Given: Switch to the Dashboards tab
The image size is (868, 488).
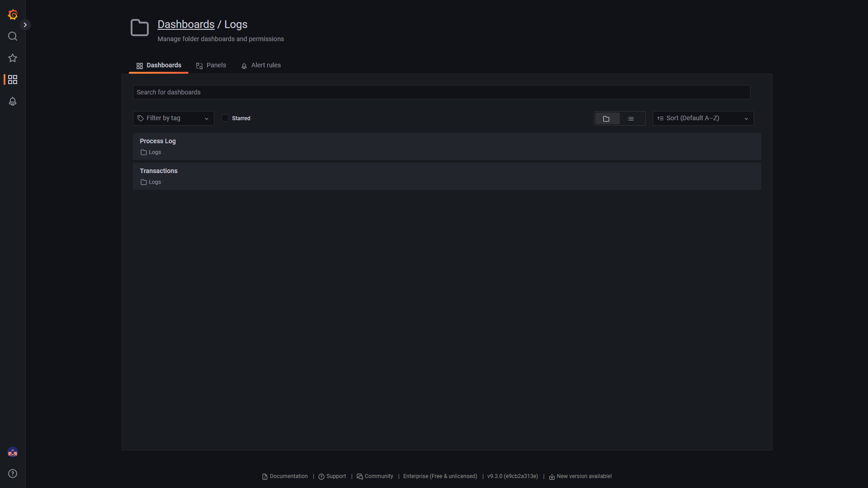Looking at the screenshot, I should pyautogui.click(x=159, y=66).
